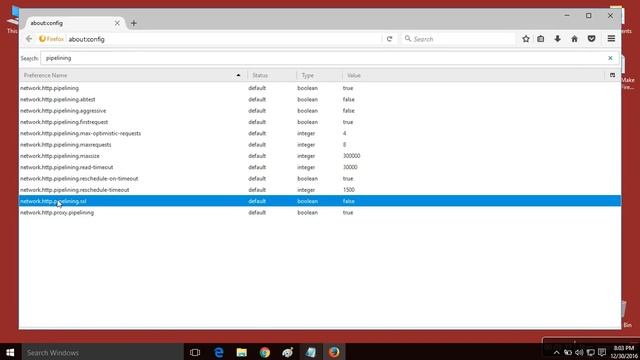Click the Firefox identity icon in address bar
The image size is (640, 360).
(x=51, y=39)
